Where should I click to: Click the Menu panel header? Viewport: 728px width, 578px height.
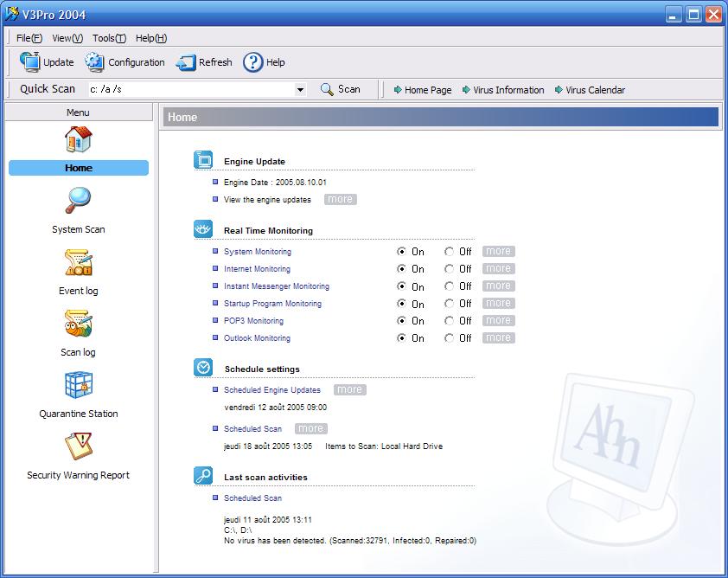tap(79, 112)
